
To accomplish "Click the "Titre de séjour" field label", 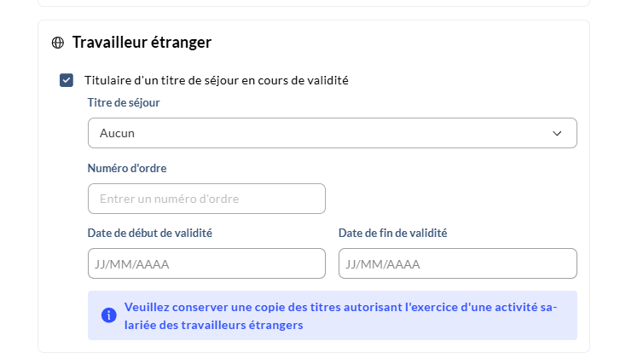I will point(124,102).
